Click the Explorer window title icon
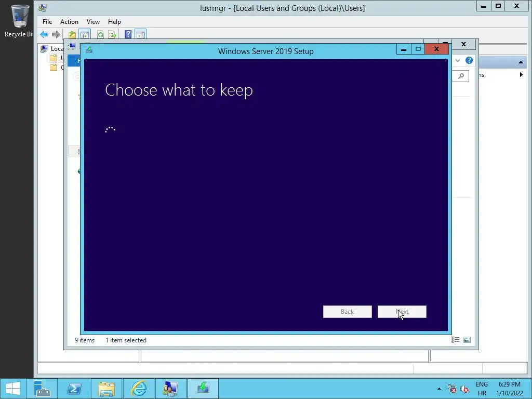Screen dimensions: 532x399 (72, 46)
